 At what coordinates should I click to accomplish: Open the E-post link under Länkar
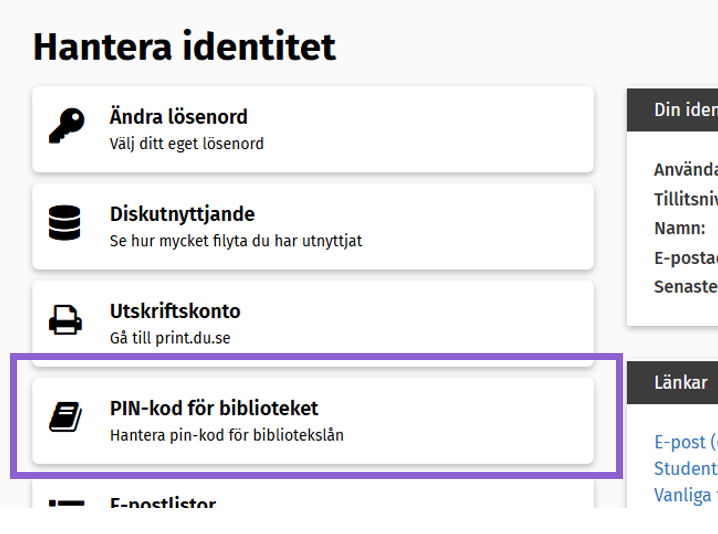click(685, 442)
